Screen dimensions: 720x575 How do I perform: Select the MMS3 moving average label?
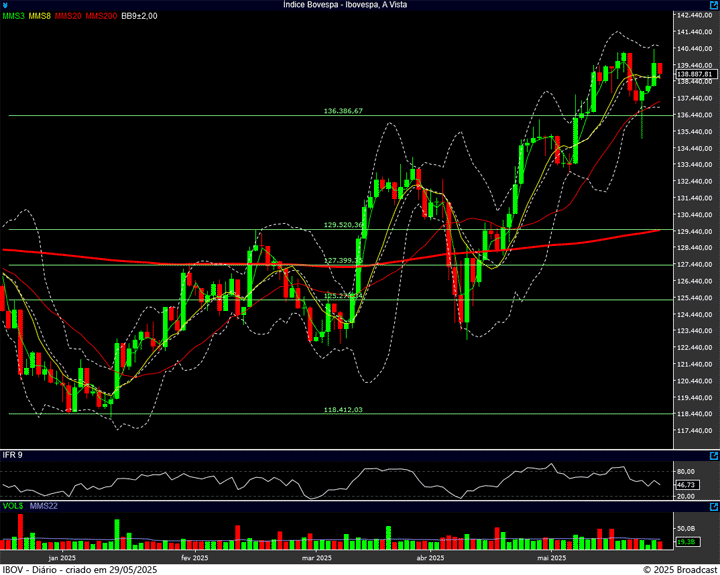click(x=13, y=16)
